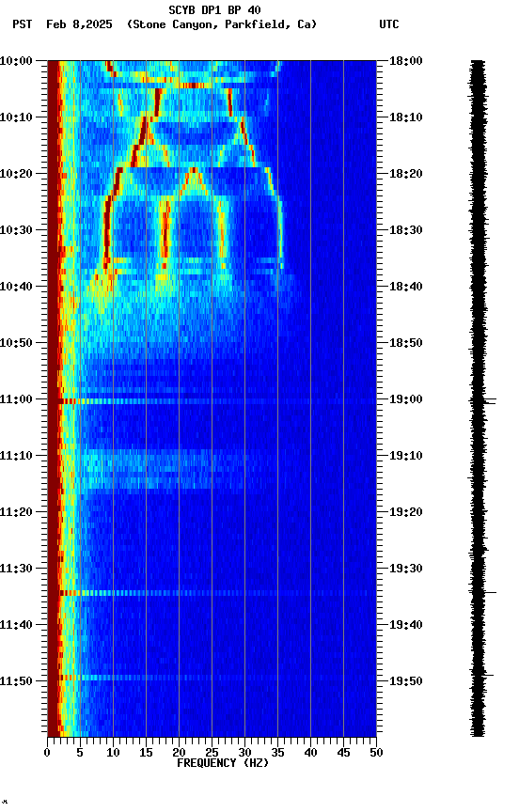This screenshot has width=519, height=812.
Task: Click the frequency axis value 0
Action: click(47, 753)
